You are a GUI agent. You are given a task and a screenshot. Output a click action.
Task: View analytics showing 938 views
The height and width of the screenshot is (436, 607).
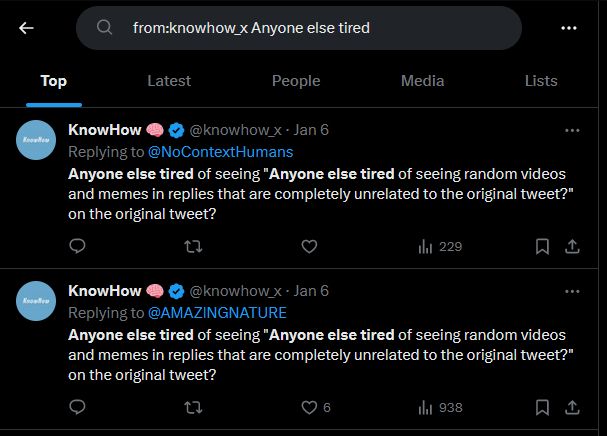coord(439,407)
